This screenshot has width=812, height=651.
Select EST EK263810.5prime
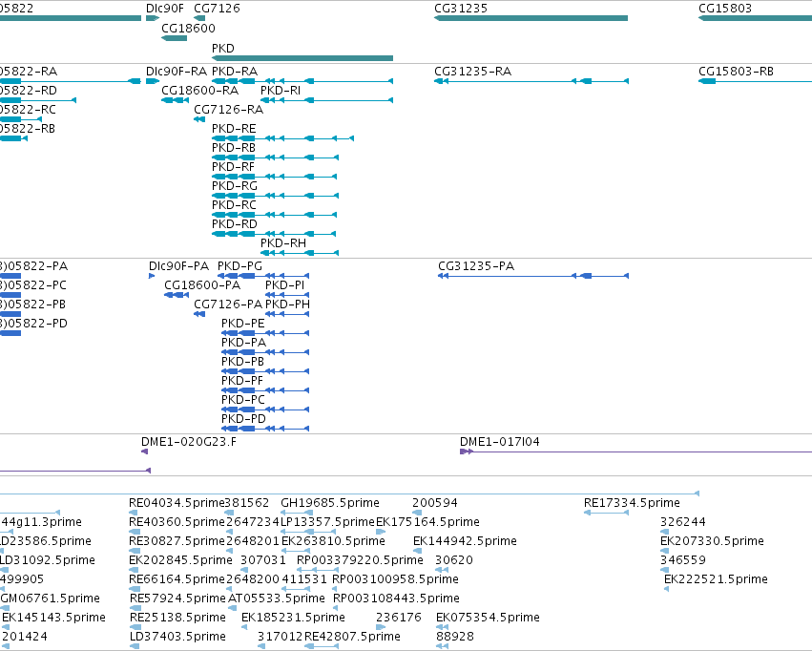pos(296,551)
